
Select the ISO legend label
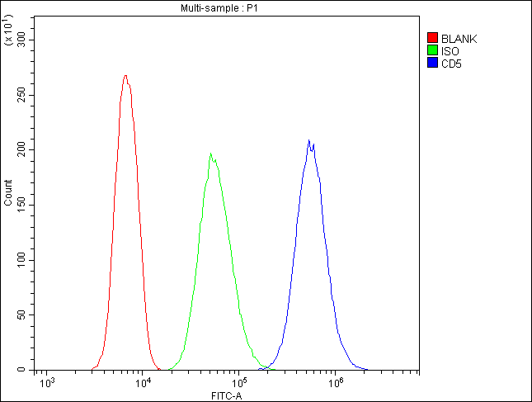pyautogui.click(x=450, y=51)
